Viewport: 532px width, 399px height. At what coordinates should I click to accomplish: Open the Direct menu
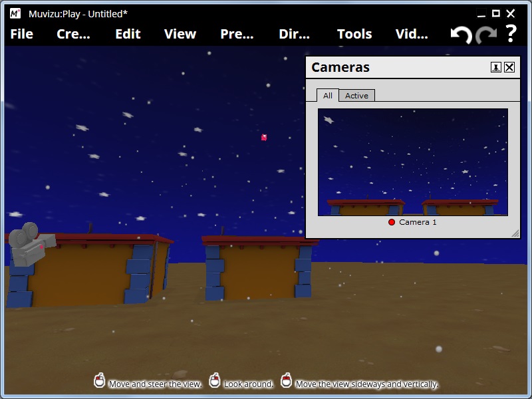294,34
